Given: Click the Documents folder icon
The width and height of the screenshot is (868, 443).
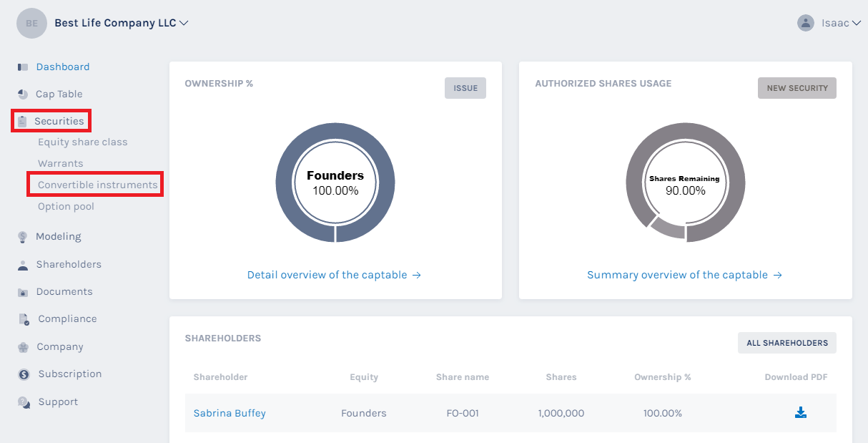Looking at the screenshot, I should pyautogui.click(x=23, y=292).
